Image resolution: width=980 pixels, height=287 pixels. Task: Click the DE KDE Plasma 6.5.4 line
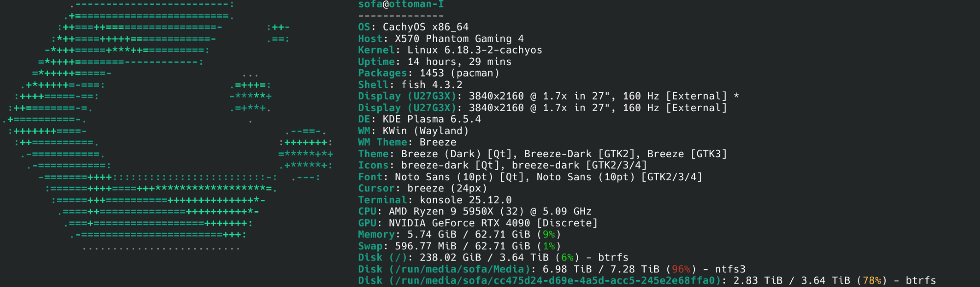[419, 119]
